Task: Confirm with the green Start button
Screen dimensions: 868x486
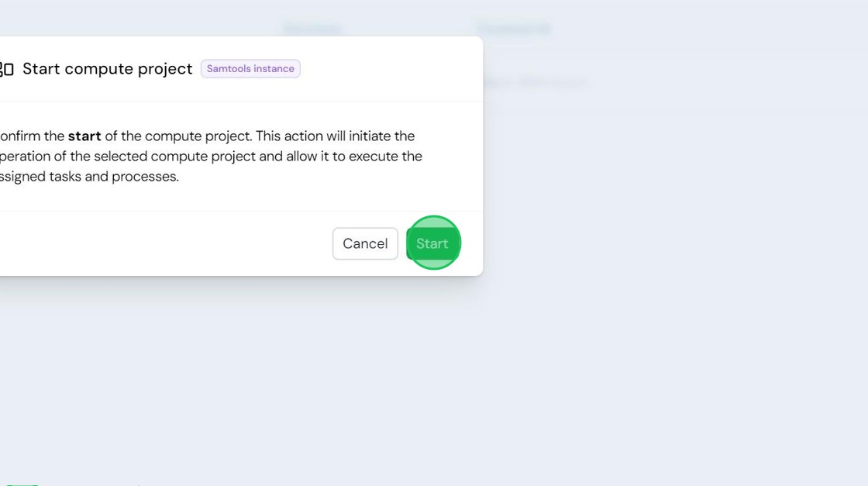Action: [432, 243]
